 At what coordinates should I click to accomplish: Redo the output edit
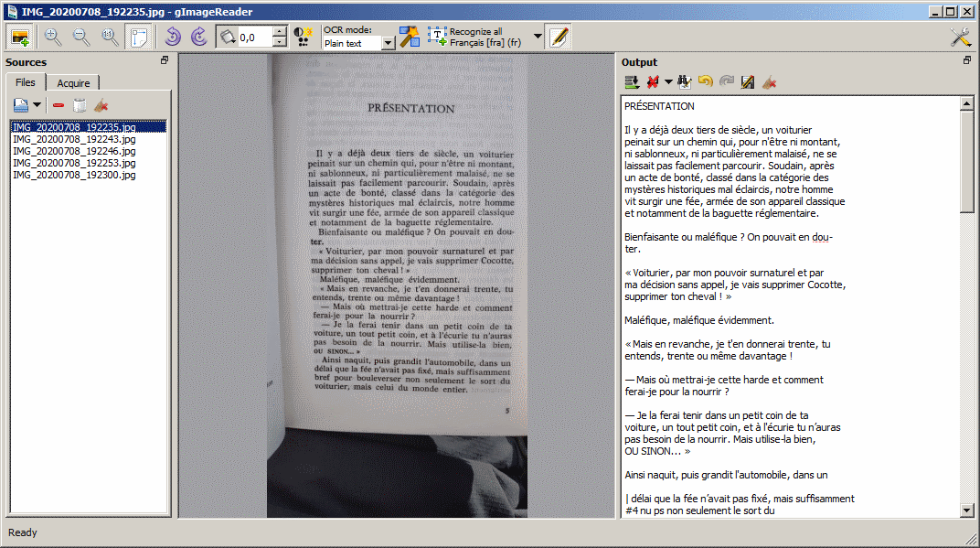point(726,82)
